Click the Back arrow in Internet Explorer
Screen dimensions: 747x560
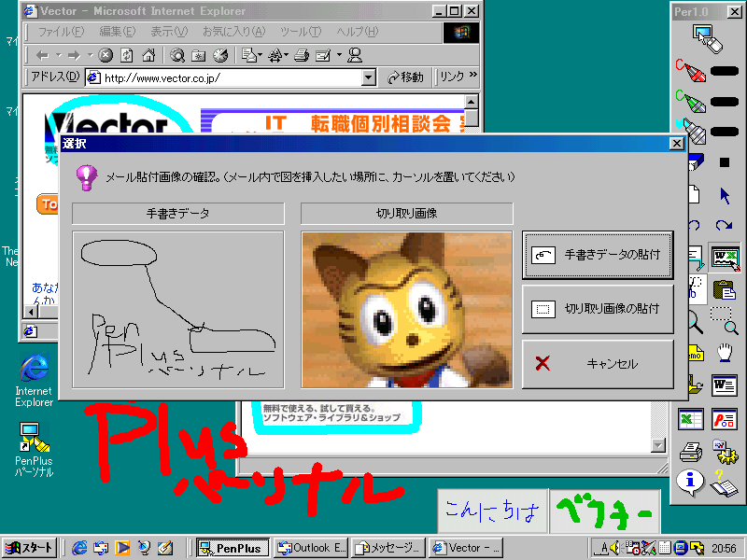click(43, 56)
